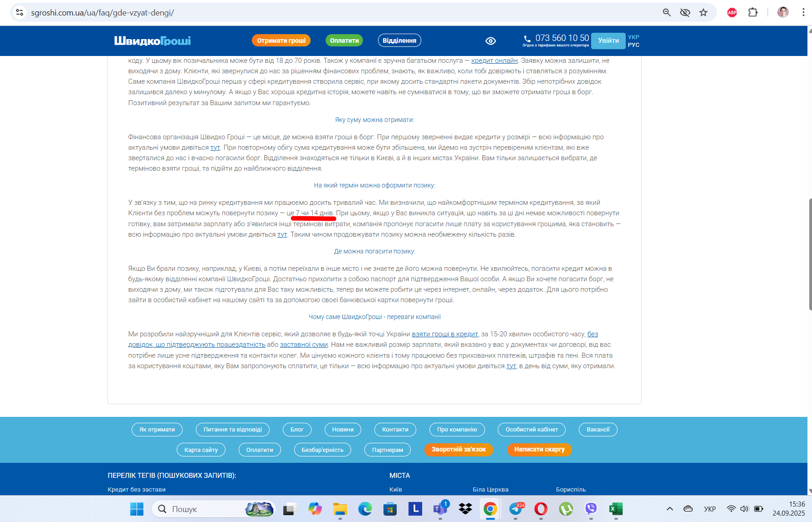812x522 pixels.
Task: Open Особистий кабінет footer item
Action: point(532,430)
